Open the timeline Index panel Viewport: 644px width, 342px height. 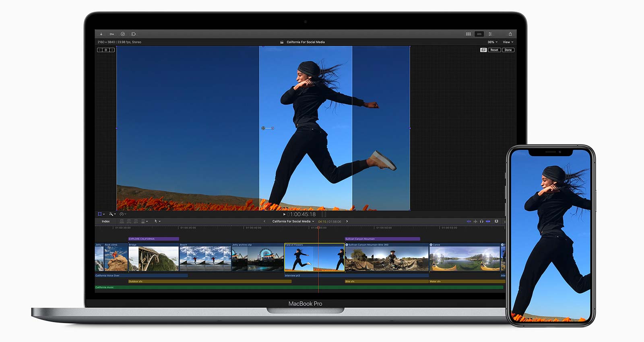105,221
